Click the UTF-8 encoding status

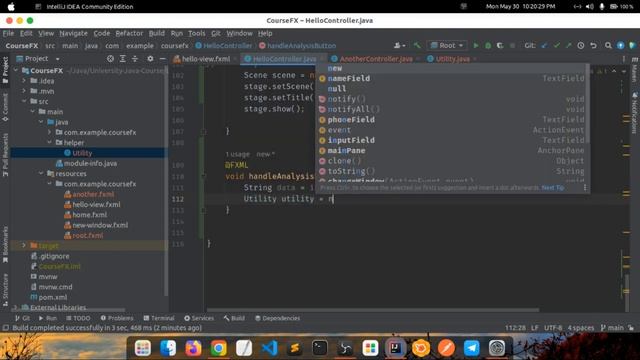553,328
